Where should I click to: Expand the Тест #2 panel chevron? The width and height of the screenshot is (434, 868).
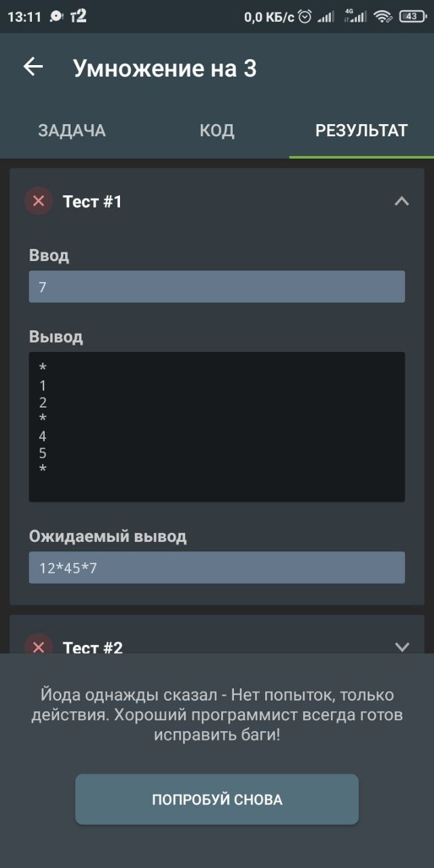[401, 646]
